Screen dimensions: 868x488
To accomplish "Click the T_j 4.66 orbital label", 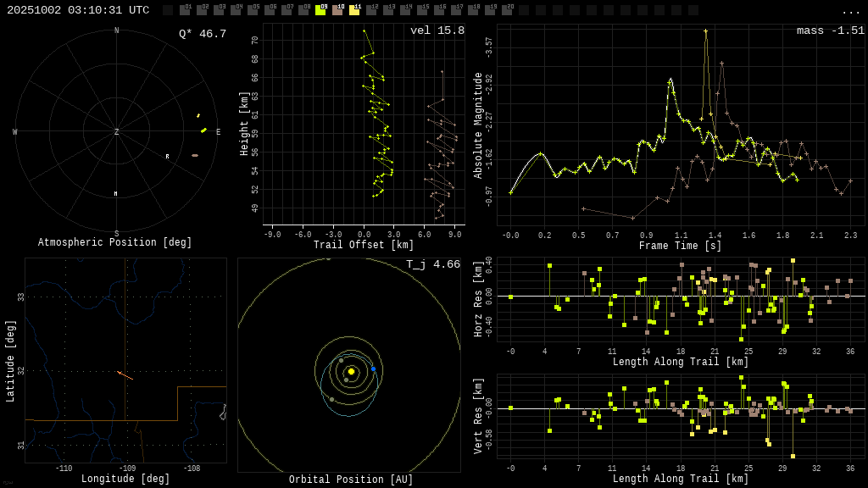I will tap(432, 264).
